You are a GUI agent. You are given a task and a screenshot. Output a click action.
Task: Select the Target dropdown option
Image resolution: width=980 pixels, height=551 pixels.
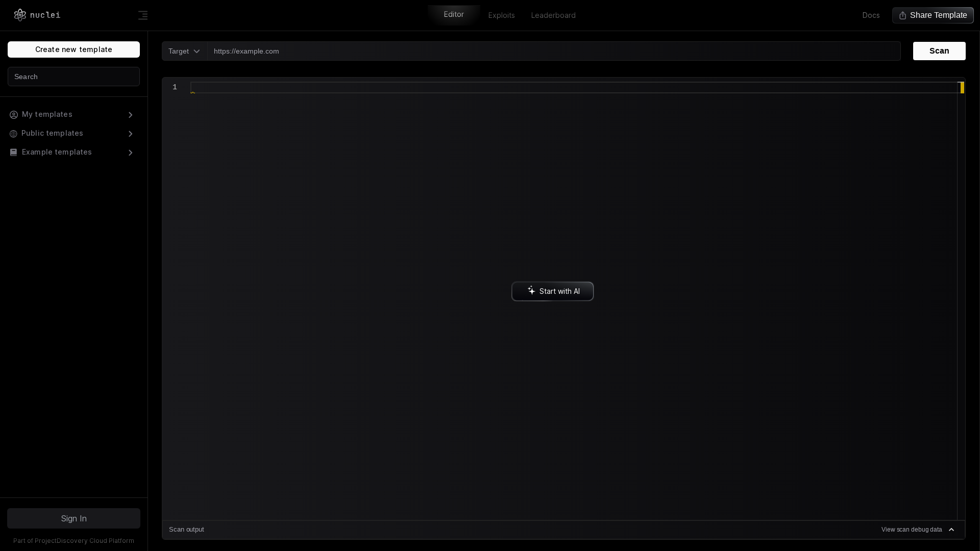184,51
